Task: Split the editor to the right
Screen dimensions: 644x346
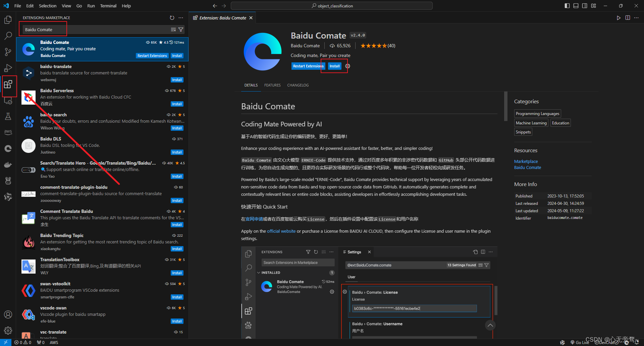Action: (x=628, y=18)
